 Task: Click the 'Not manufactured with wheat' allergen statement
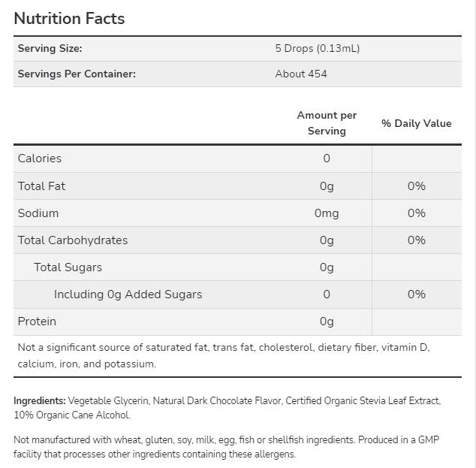pyautogui.click(x=225, y=446)
